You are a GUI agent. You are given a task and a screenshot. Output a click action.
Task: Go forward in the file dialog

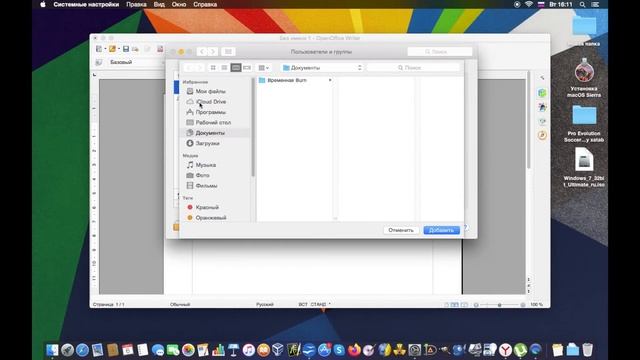(x=200, y=68)
